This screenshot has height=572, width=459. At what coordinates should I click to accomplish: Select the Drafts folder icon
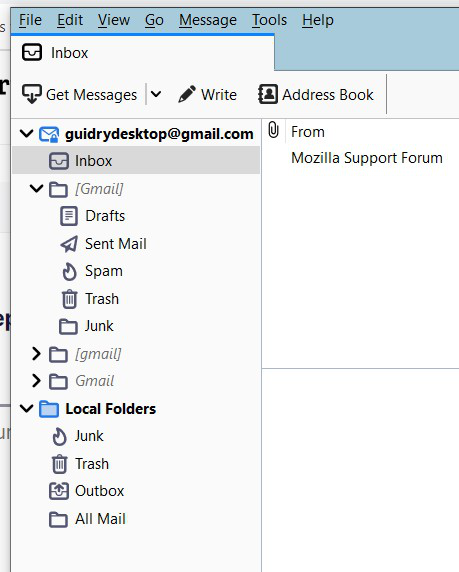pos(69,216)
